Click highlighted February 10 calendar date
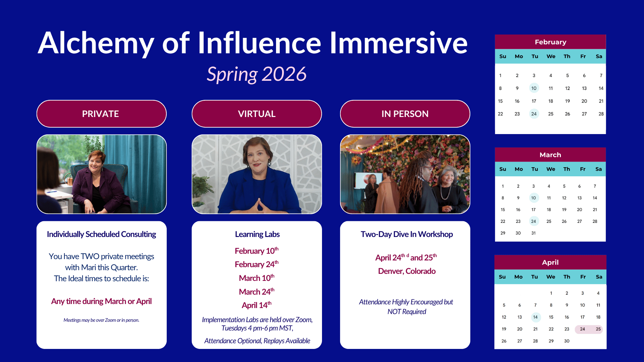This screenshot has width=644, height=362. [x=534, y=88]
